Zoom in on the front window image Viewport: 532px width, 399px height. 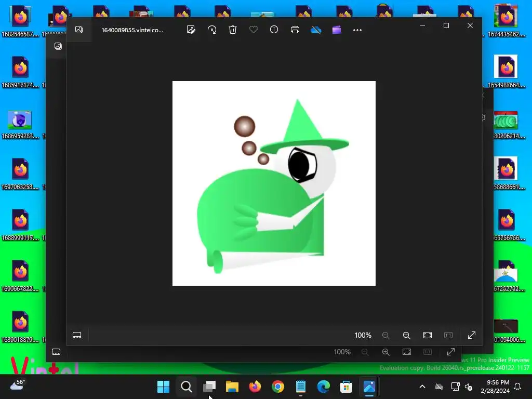(x=406, y=335)
